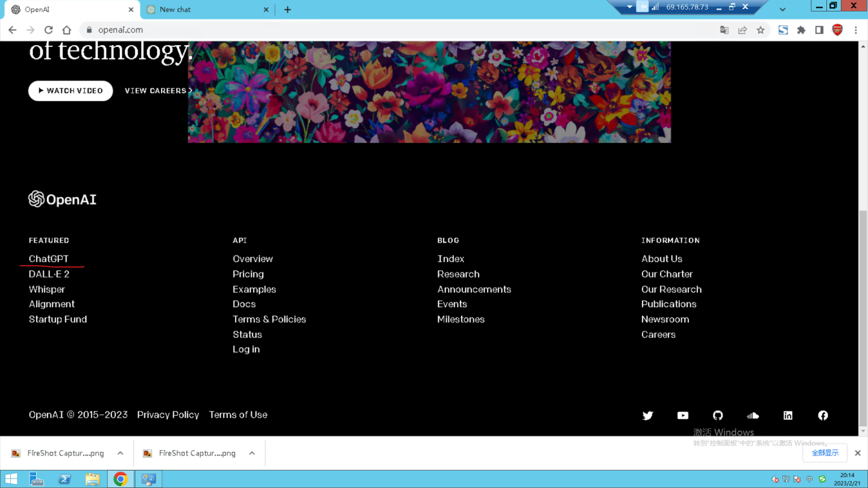Image resolution: width=868 pixels, height=488 pixels.
Task: Open OpenAI GitHub icon
Action: pyautogui.click(x=718, y=415)
